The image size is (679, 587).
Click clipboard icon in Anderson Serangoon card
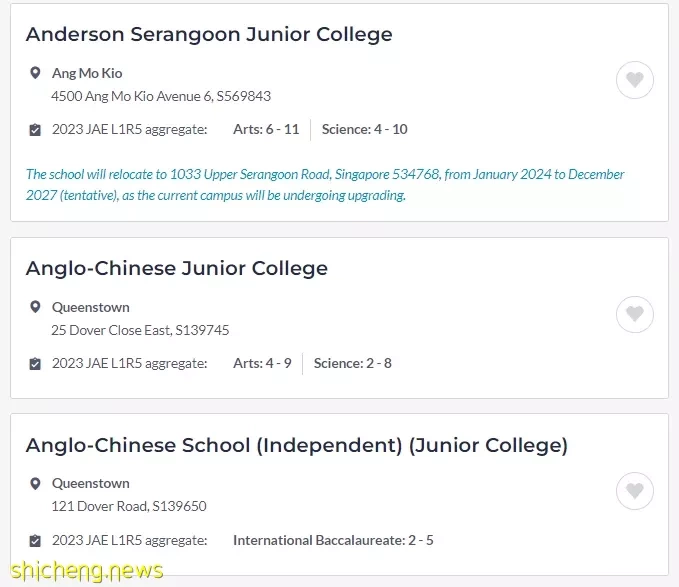(x=35, y=130)
